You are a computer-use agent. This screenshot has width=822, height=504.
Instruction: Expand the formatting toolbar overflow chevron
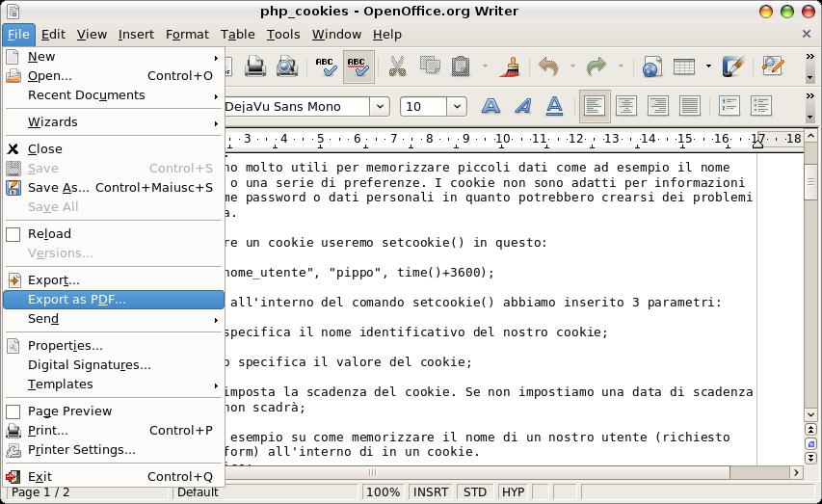coord(809,96)
